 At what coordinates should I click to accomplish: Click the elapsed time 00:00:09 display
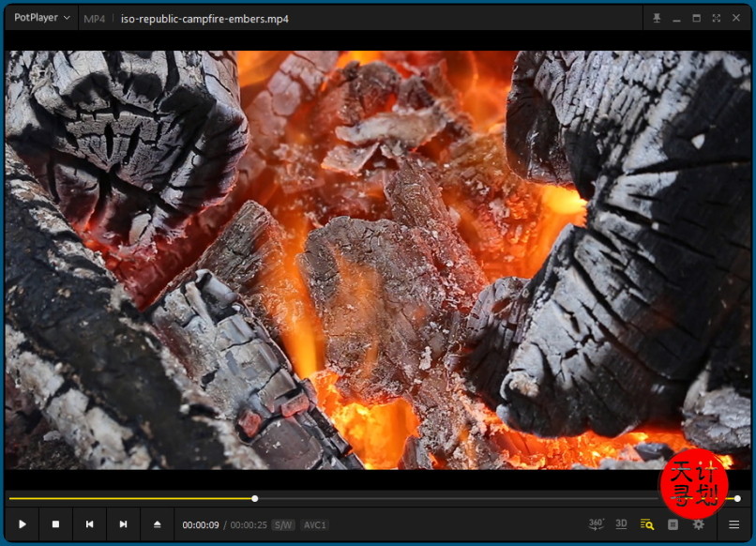coord(201,524)
